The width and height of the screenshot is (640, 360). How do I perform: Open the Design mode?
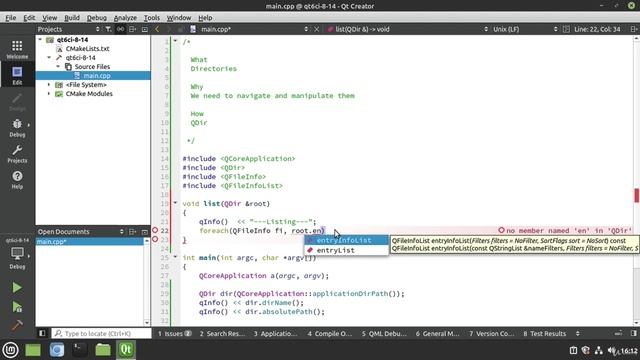17,102
